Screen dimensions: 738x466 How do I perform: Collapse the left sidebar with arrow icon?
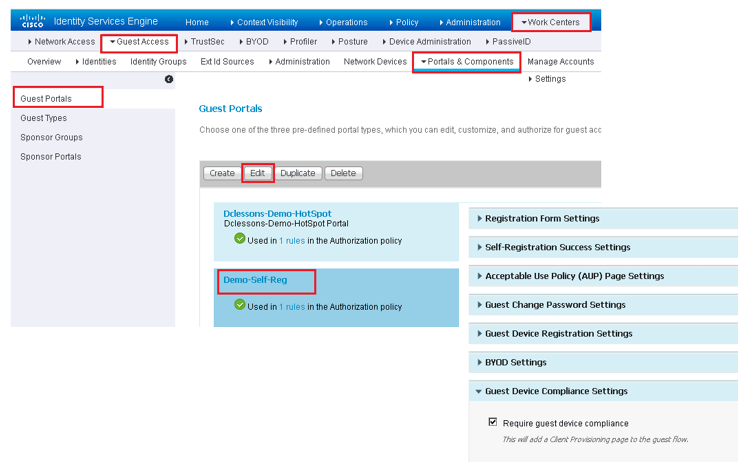pos(169,79)
